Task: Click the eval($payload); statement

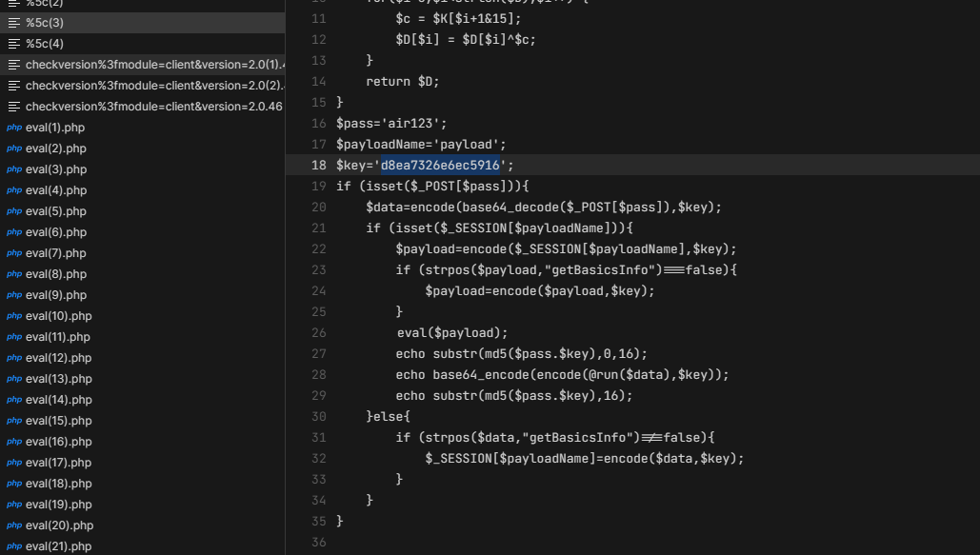Action: 452,332
